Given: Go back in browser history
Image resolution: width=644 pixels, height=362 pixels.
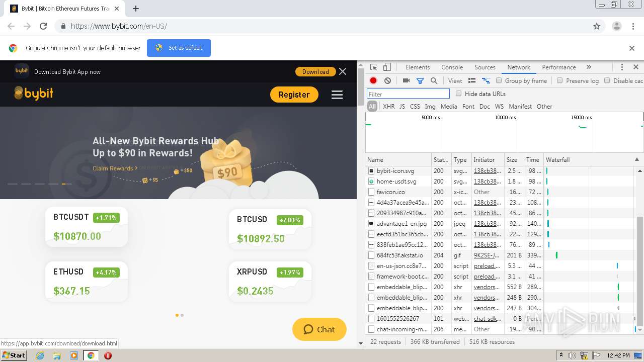Looking at the screenshot, I should (11, 26).
